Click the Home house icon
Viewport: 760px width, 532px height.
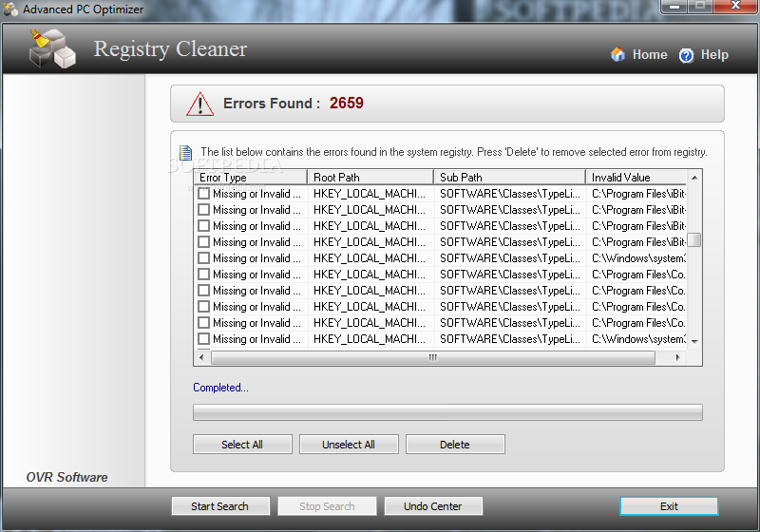coord(617,54)
